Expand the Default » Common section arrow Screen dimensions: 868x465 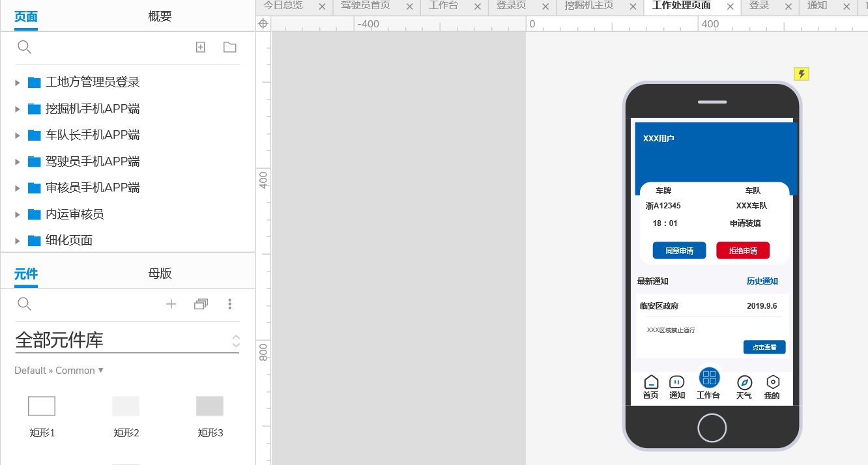[100, 371]
